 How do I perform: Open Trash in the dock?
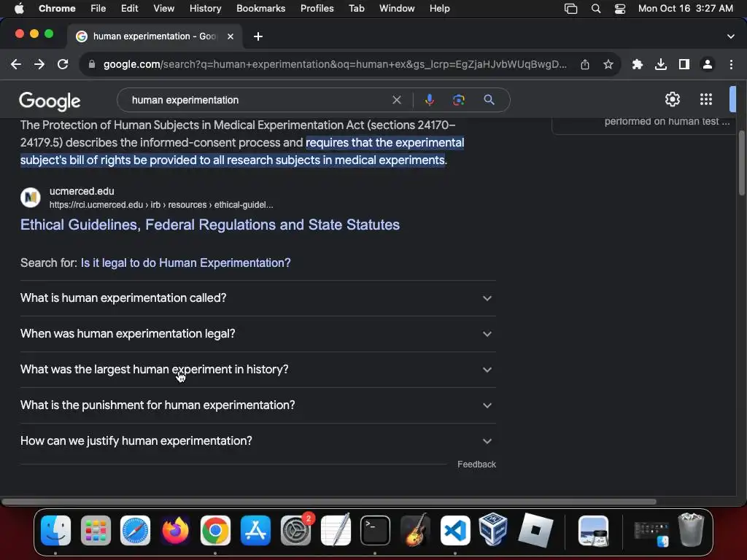tap(691, 530)
